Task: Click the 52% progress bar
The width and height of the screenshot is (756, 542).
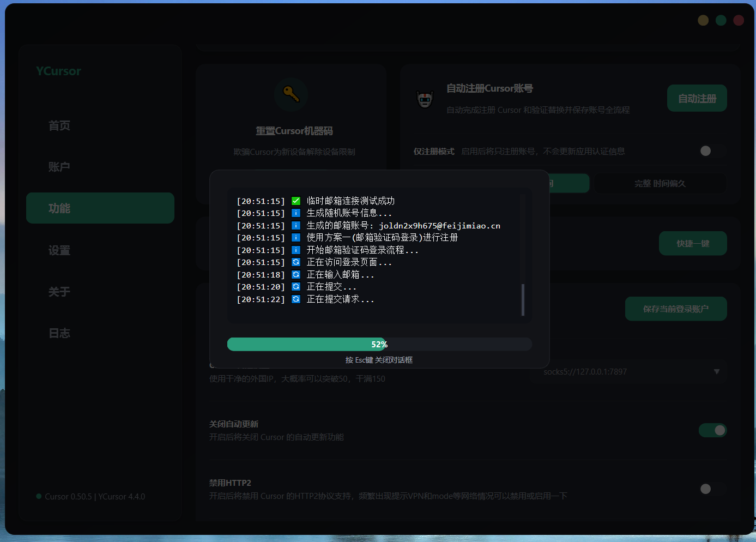Action: [379, 344]
